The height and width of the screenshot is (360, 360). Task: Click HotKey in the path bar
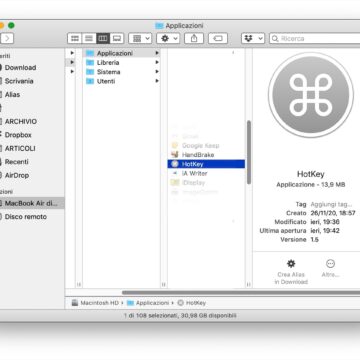192,303
